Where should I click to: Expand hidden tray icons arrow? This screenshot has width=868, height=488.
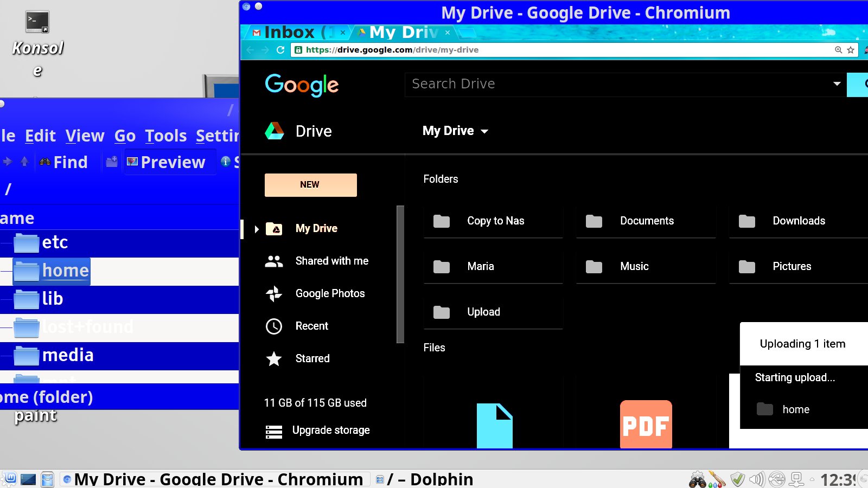click(812, 479)
